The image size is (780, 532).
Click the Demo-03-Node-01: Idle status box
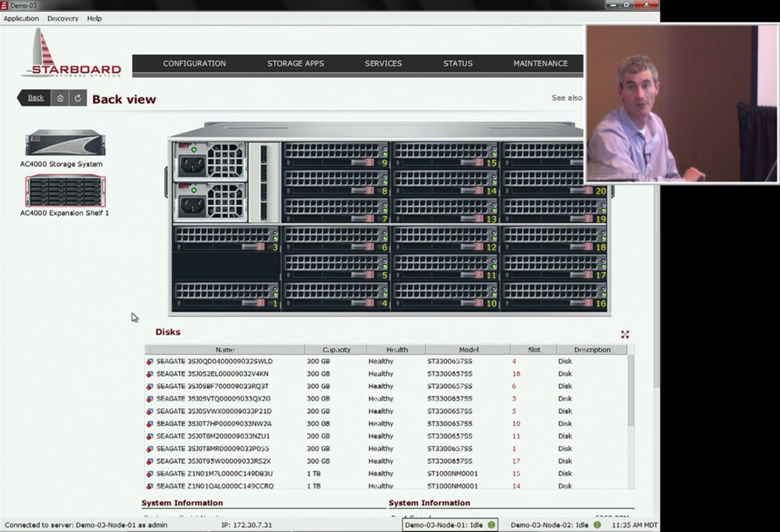click(450, 525)
